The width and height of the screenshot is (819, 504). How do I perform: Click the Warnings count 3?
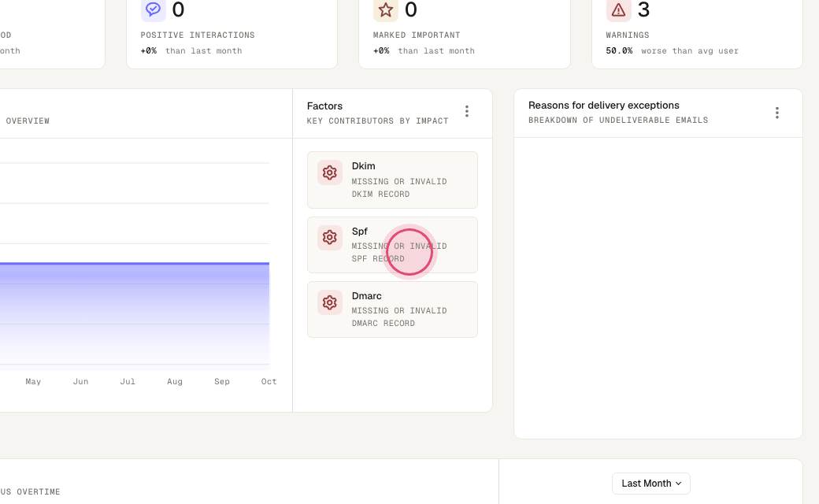pyautogui.click(x=643, y=9)
